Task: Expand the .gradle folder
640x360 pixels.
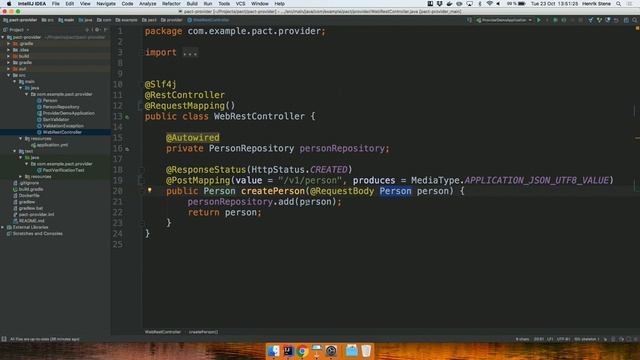Action: tap(9, 44)
